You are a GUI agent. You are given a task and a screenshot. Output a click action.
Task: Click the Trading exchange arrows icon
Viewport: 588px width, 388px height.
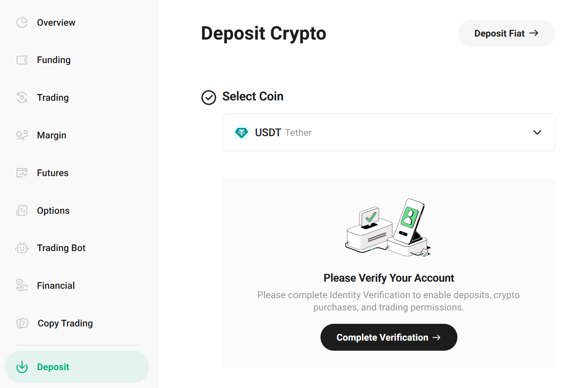22,97
